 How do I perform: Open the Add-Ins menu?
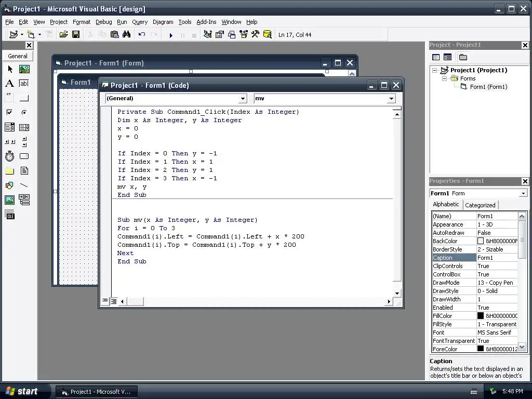click(x=206, y=22)
